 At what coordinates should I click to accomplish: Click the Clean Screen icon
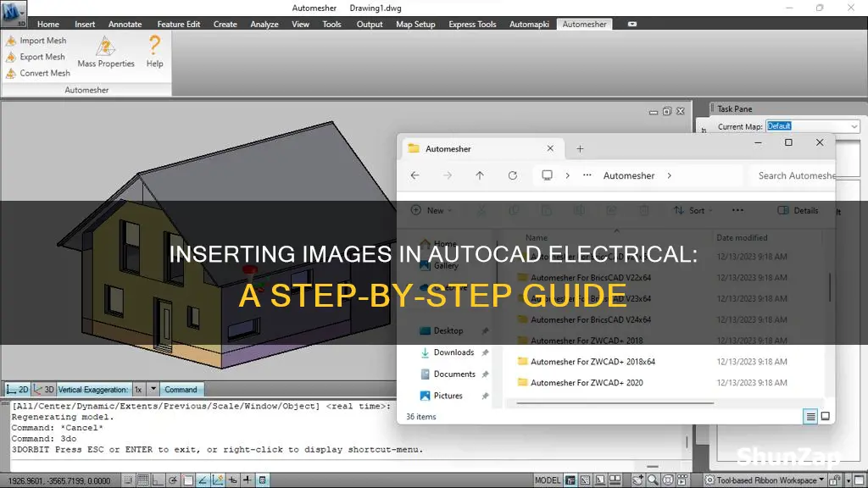pos(859,480)
